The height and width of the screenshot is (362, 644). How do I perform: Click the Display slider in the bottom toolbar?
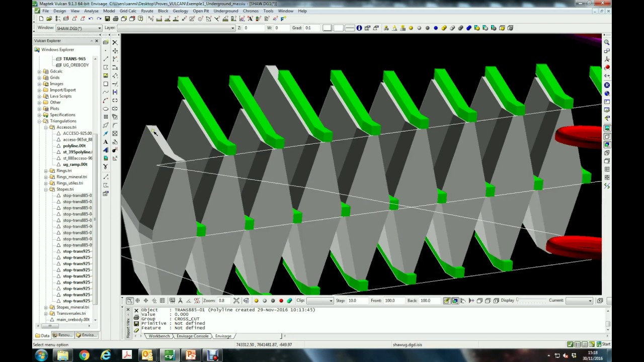531,301
